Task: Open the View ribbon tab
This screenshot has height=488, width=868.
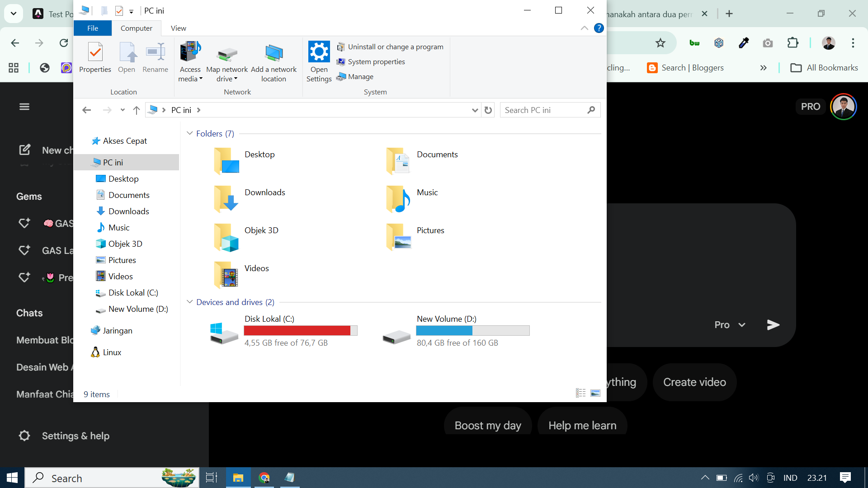Action: [178, 28]
